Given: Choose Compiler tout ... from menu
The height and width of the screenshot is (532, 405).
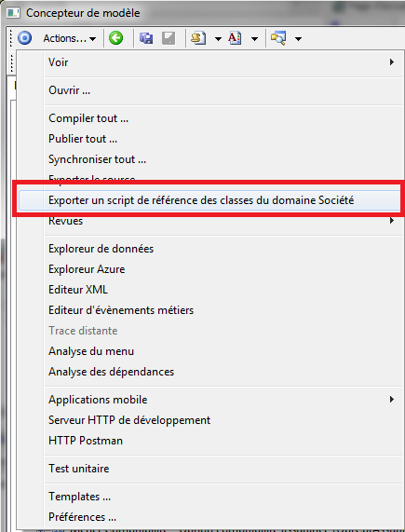Looking at the screenshot, I should 88,118.
